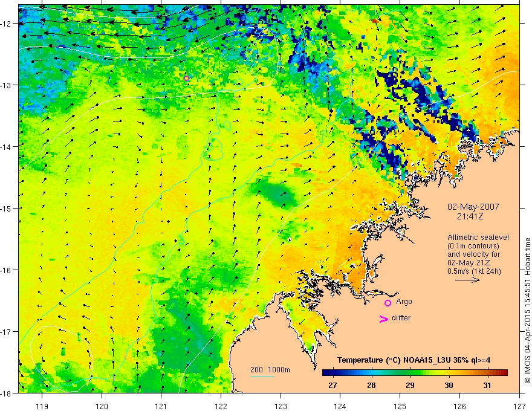Click the color bar tick label 31
Screen dimensions: 532x411
click(487, 385)
